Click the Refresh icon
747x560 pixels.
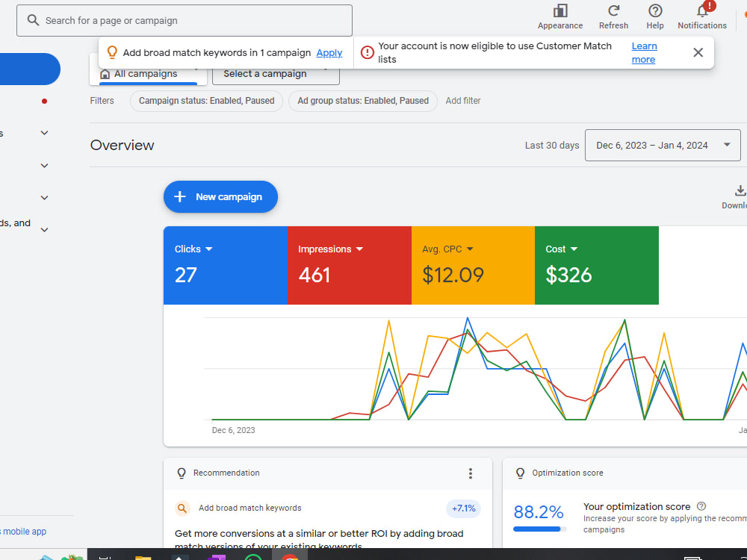pyautogui.click(x=613, y=11)
